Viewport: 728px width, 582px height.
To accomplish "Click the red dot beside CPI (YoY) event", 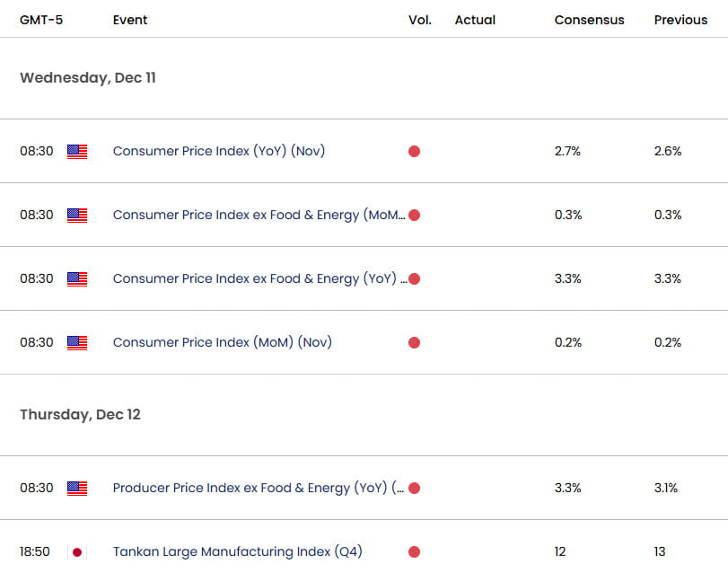I will [x=414, y=151].
